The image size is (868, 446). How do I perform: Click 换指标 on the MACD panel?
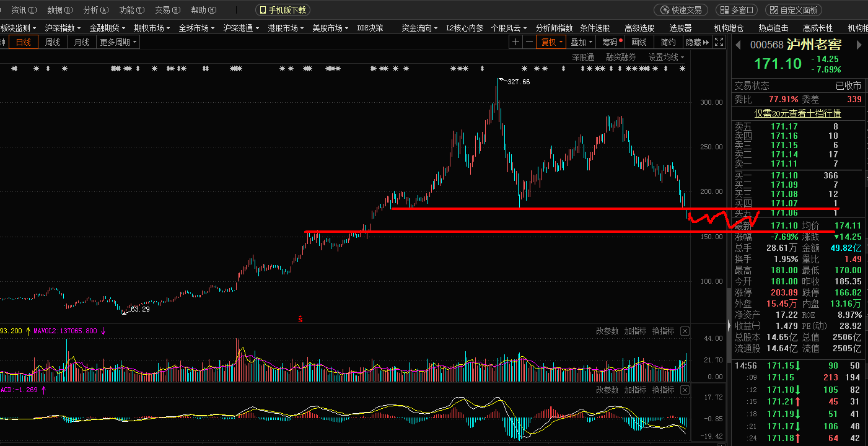coord(663,390)
